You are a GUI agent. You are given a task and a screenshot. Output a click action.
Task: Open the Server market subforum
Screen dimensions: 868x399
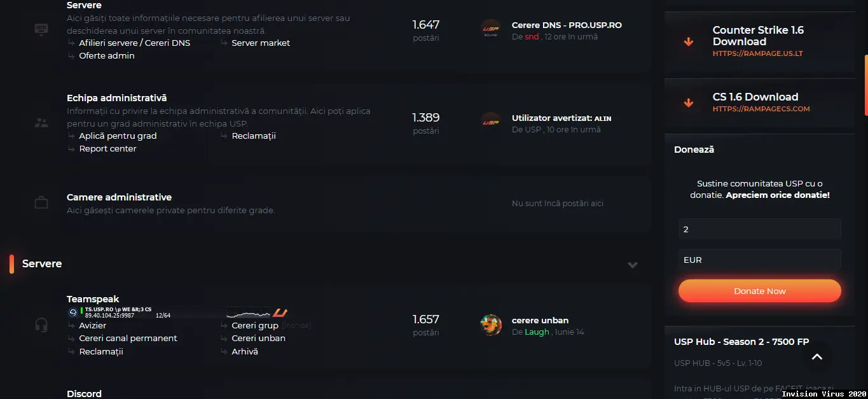(261, 43)
